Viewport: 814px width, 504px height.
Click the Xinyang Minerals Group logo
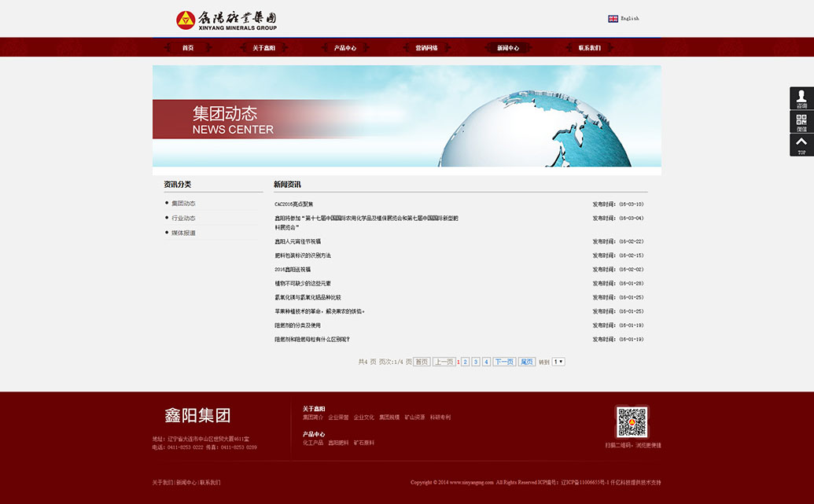(x=227, y=20)
